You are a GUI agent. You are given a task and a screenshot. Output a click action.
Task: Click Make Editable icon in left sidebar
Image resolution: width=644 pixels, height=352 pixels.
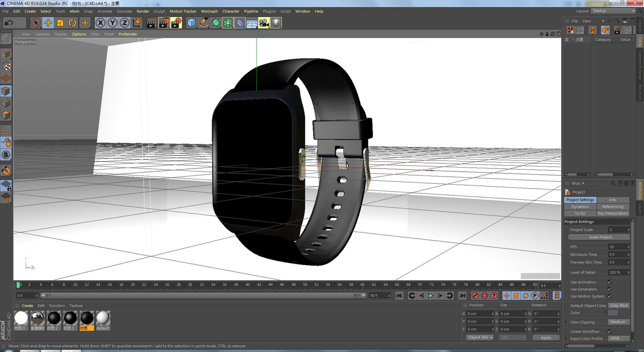pyautogui.click(x=6, y=39)
